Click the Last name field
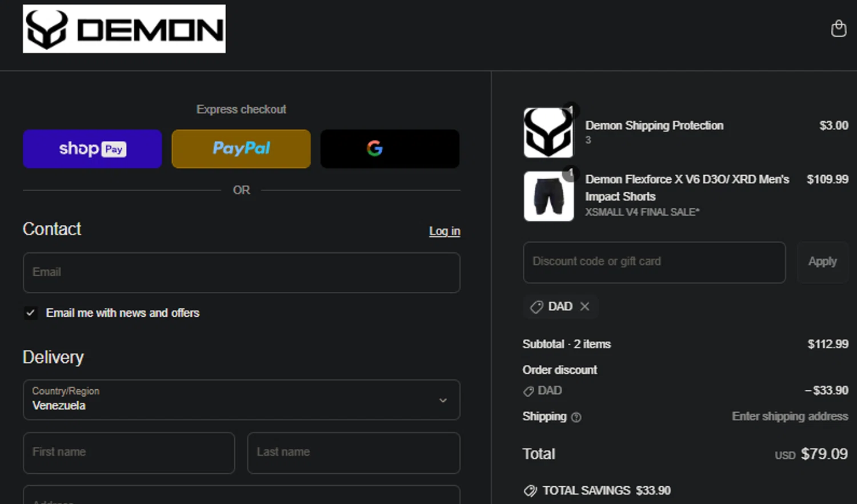This screenshot has height=504, width=857. (354, 453)
